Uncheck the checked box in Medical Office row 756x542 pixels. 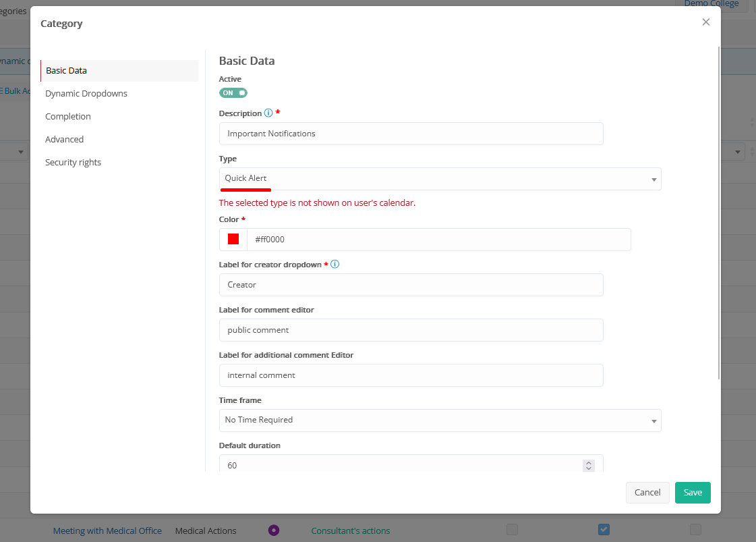coord(604,530)
